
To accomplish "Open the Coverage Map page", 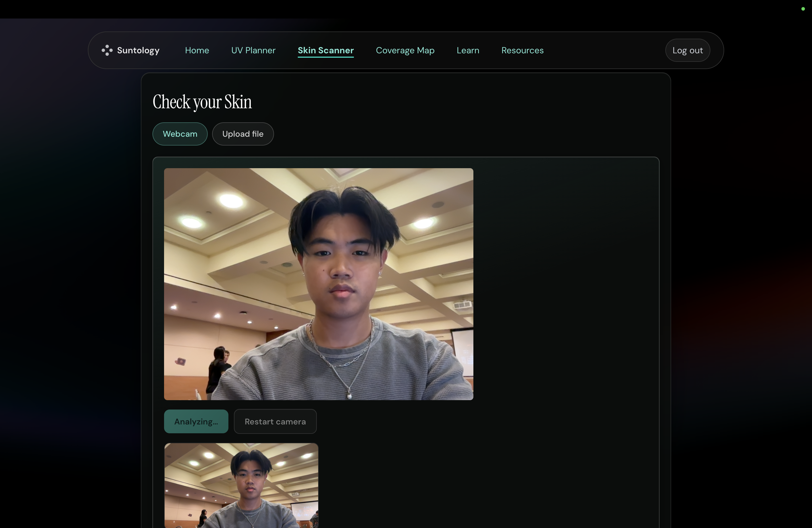I will coord(405,50).
